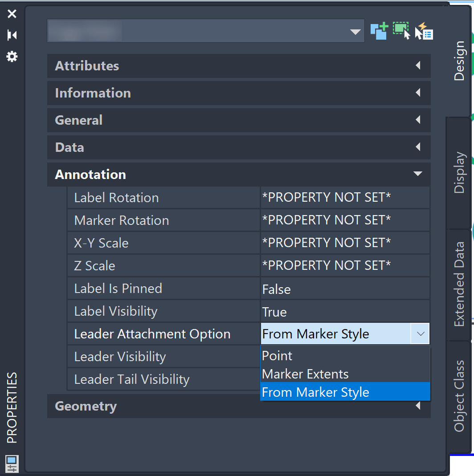Select the Label Is Pinned label

118,289
